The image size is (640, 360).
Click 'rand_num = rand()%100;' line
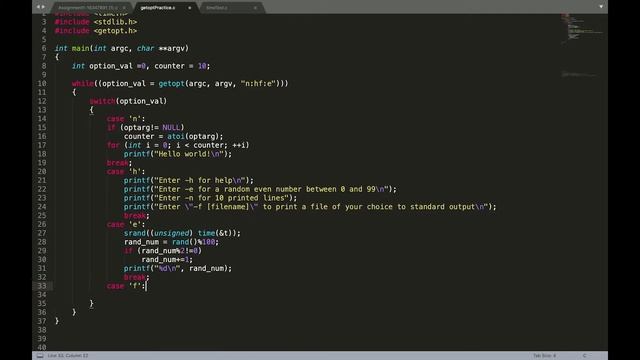[171, 242]
